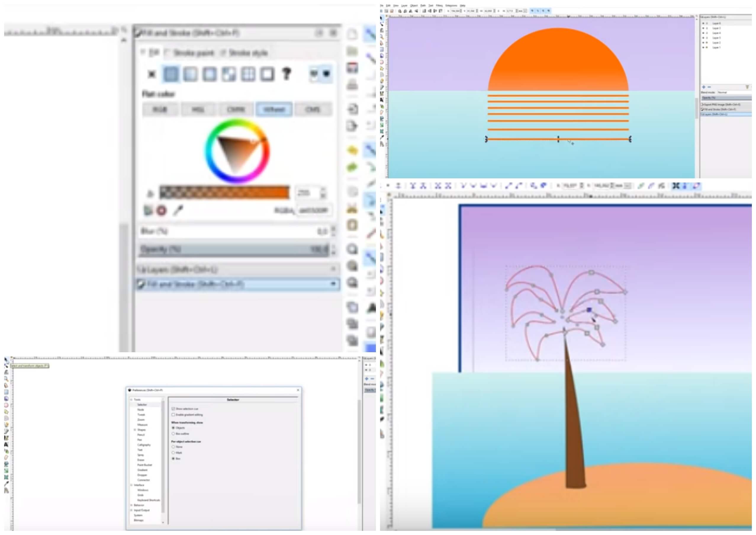Click the alpha slider bar under the color wheel
756x535 pixels.
pos(225,193)
